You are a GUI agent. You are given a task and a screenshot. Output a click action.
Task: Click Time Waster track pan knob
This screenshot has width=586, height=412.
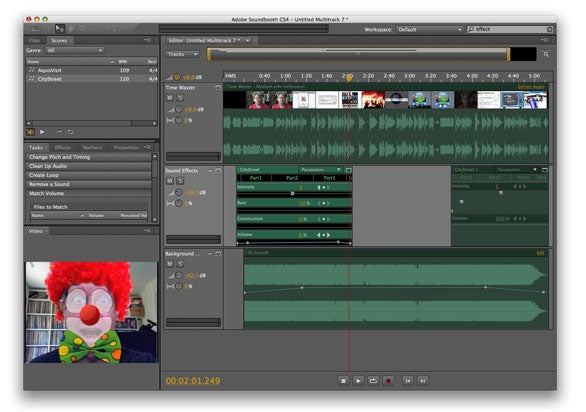(x=179, y=120)
